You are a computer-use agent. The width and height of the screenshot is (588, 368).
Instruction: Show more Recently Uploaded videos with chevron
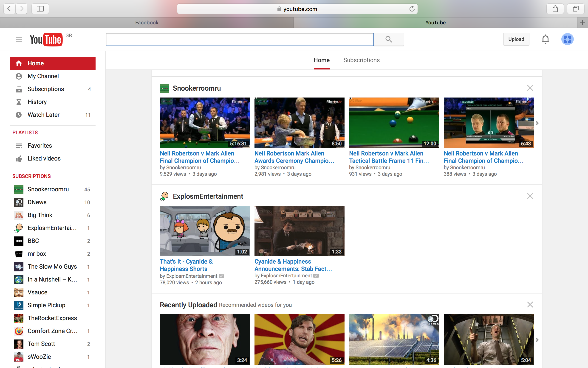tap(537, 340)
